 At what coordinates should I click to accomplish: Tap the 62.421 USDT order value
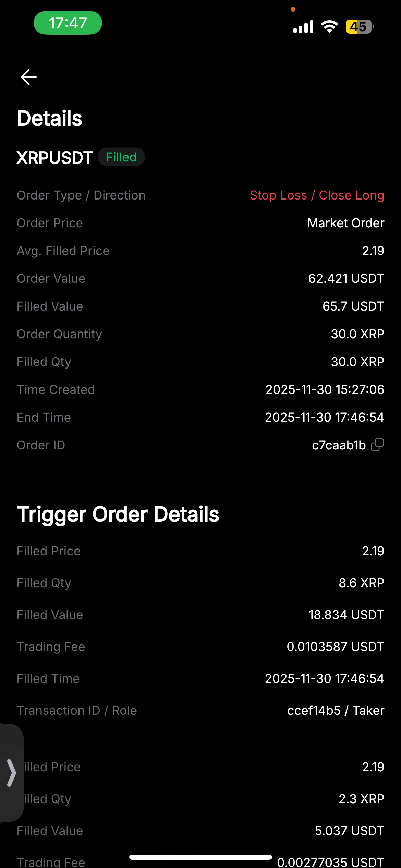346,279
